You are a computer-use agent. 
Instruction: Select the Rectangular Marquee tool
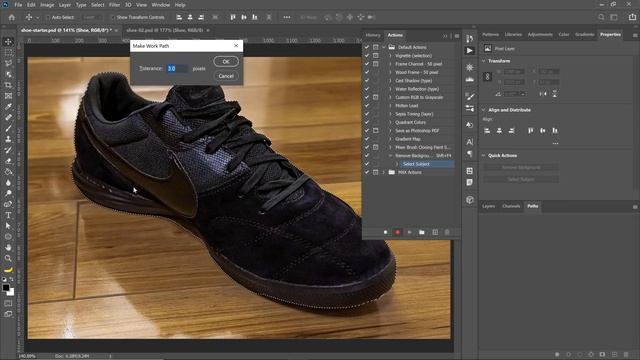tap(8, 53)
